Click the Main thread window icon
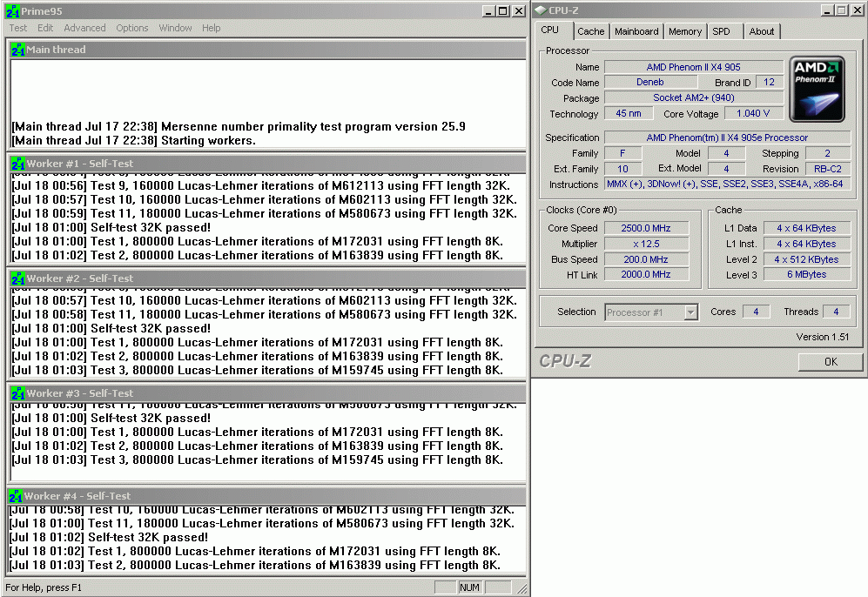868x597 pixels. [x=17, y=50]
